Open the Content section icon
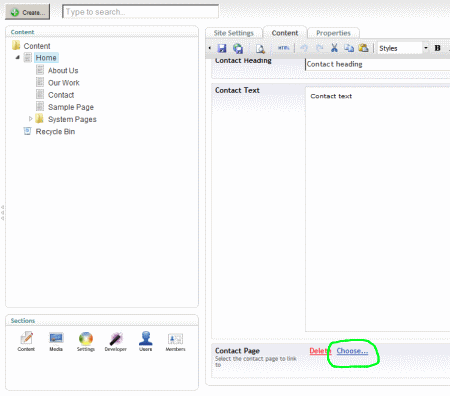Viewport: 450px width, 396px height. [26, 341]
